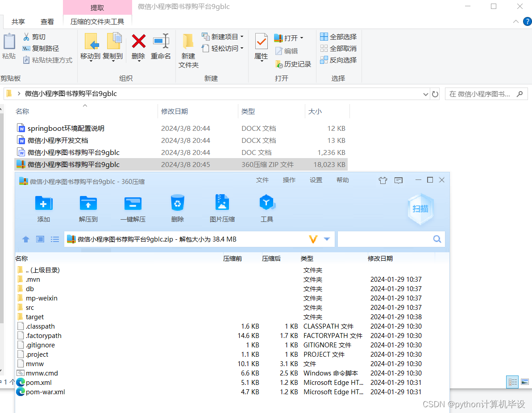Expand the 360压缩 path dropdown arrow
The width and height of the screenshot is (532, 413).
(327, 239)
